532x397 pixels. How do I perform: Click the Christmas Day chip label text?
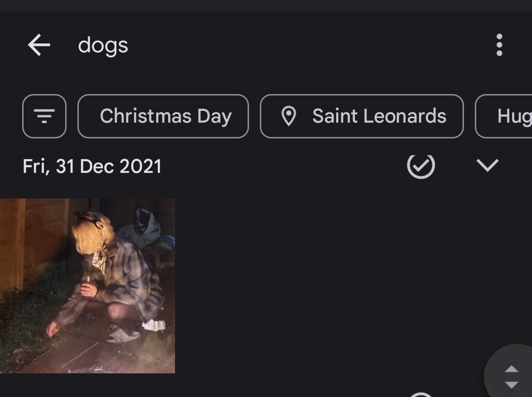[166, 116]
